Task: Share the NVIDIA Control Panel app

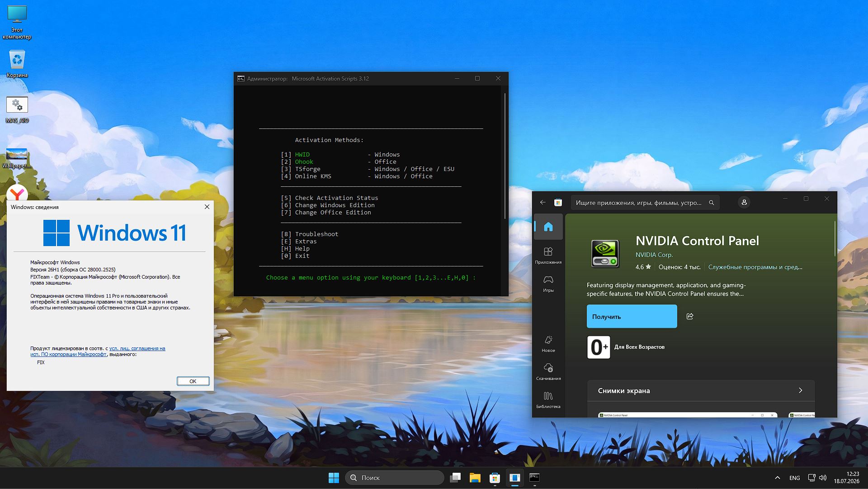Action: pyautogui.click(x=690, y=316)
